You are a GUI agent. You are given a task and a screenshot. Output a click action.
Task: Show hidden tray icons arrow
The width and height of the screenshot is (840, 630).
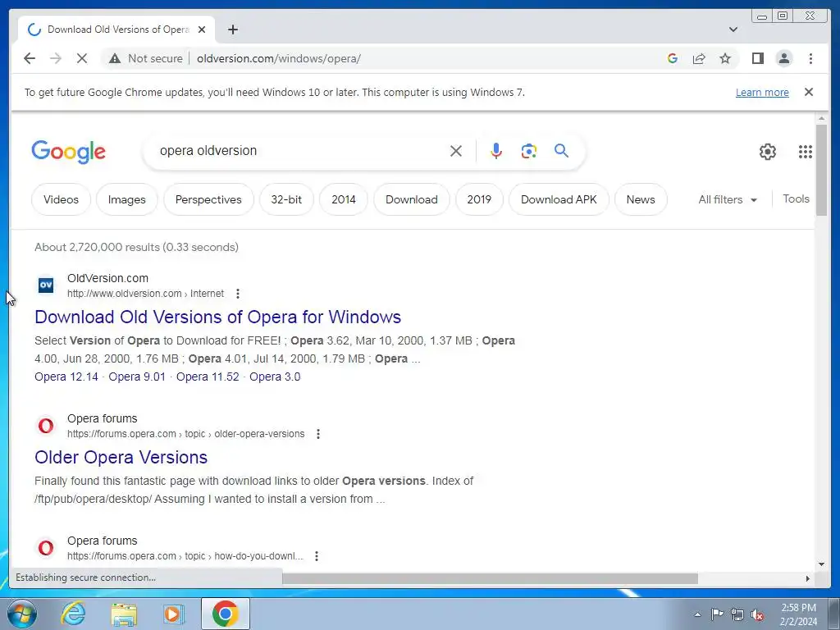point(697,614)
